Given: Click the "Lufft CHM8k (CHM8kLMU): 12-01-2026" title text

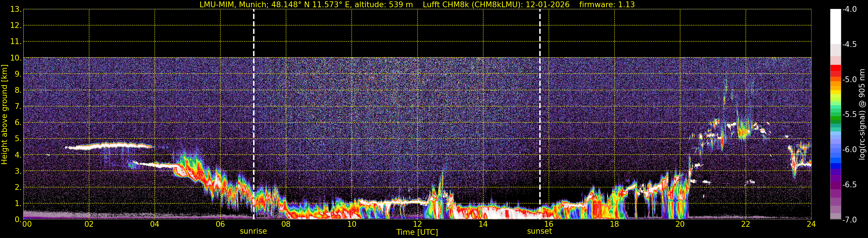Looking at the screenshot, I should [x=496, y=5].
